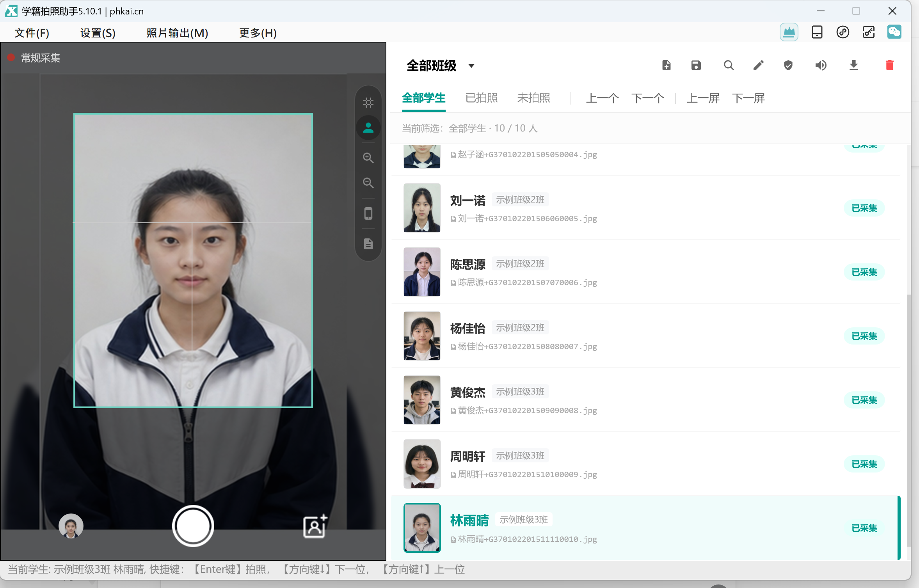This screenshot has width=919, height=588.
Task: Click the save disk icon
Action: pos(696,65)
